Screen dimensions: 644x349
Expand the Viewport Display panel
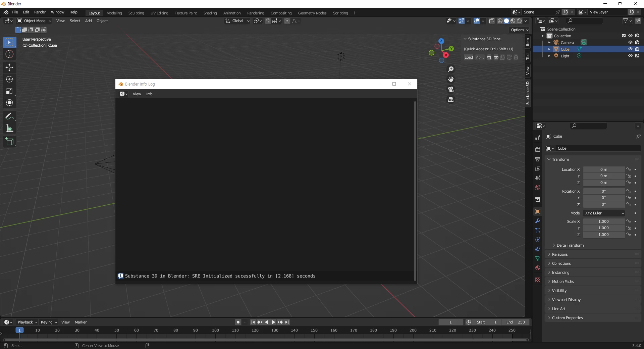tap(593, 300)
